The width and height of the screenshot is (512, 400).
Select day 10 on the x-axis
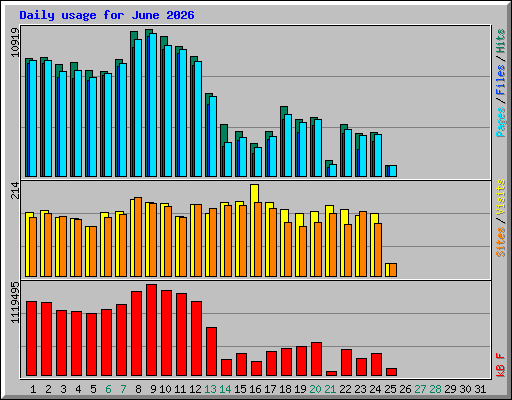click(x=165, y=389)
